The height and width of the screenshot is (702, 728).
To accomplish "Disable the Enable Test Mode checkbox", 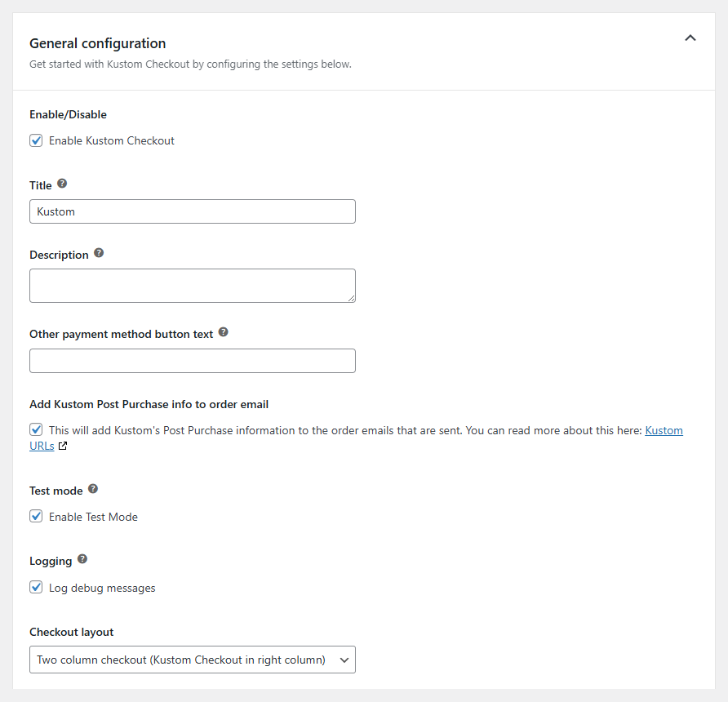I will point(36,517).
